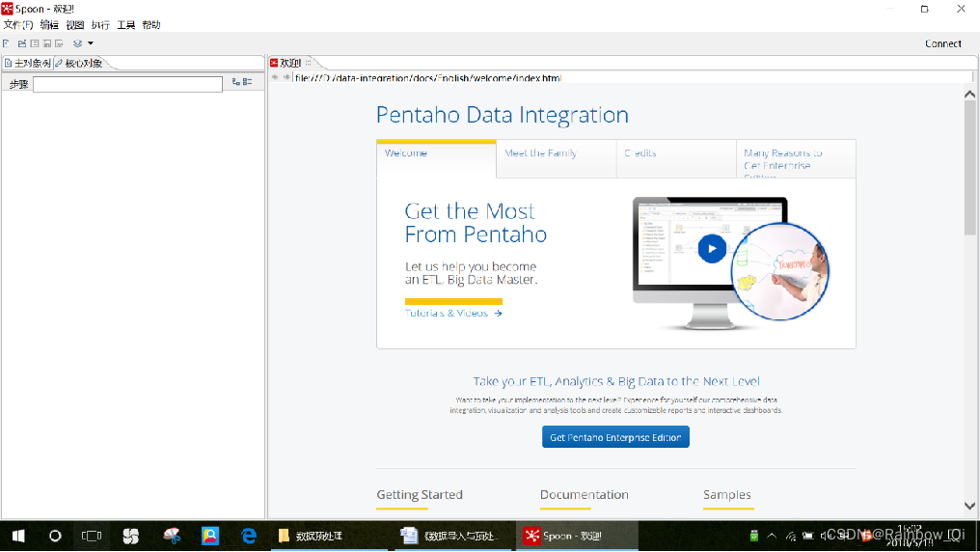Click the Documentation heading
Viewport: 980px width, 552px height.
585,494
